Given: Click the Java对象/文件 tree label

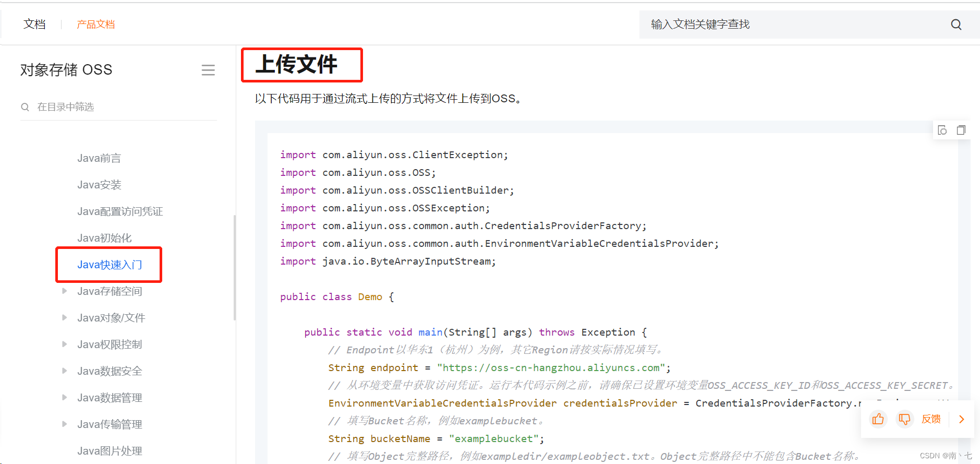Looking at the screenshot, I should pos(111,318).
